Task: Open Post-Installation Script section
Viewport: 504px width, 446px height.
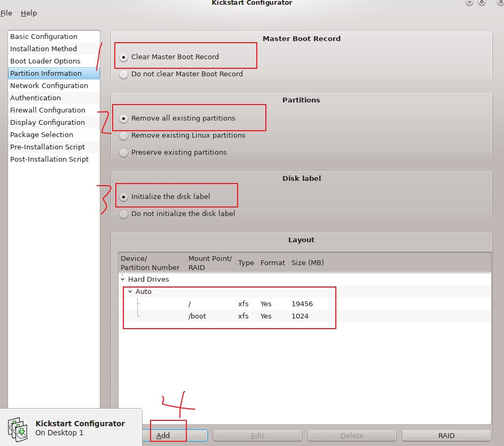Action: pyautogui.click(x=54, y=160)
